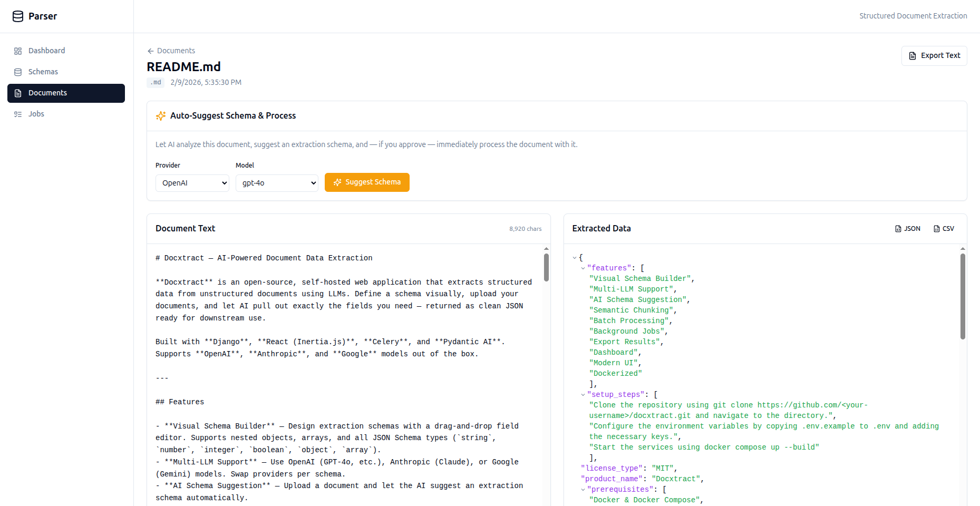The image size is (980, 506).
Task: Click the "Visual Schema Builder" JSON value
Action: point(640,279)
